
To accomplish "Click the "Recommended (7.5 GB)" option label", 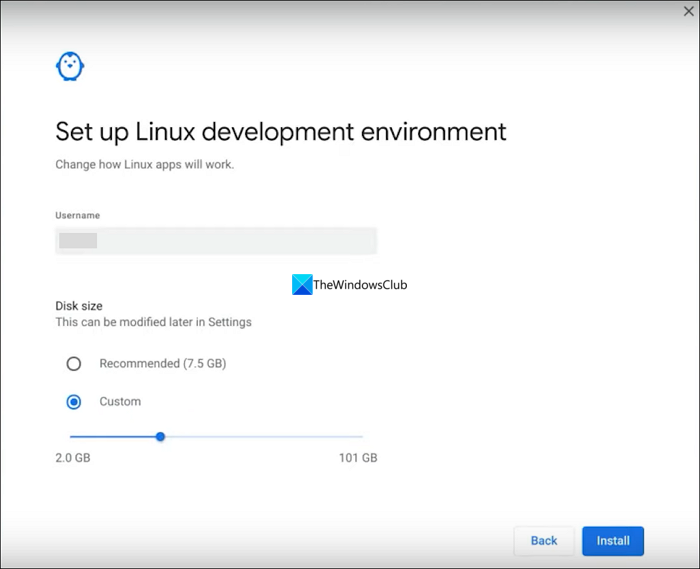I will (162, 364).
